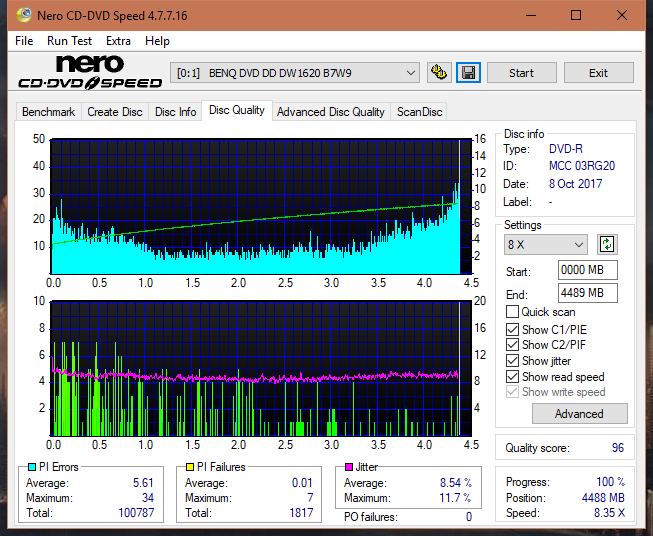Click the End position field 4489 MB
653x536 pixels.
pyautogui.click(x=587, y=293)
